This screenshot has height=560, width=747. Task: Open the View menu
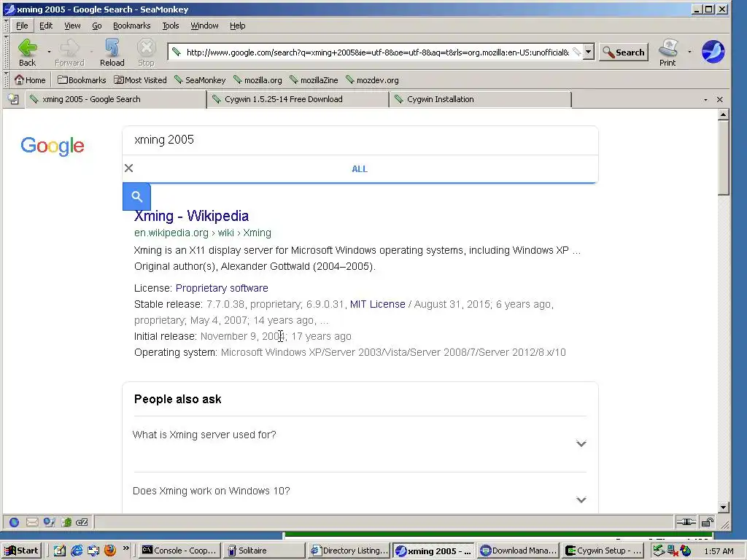72,26
